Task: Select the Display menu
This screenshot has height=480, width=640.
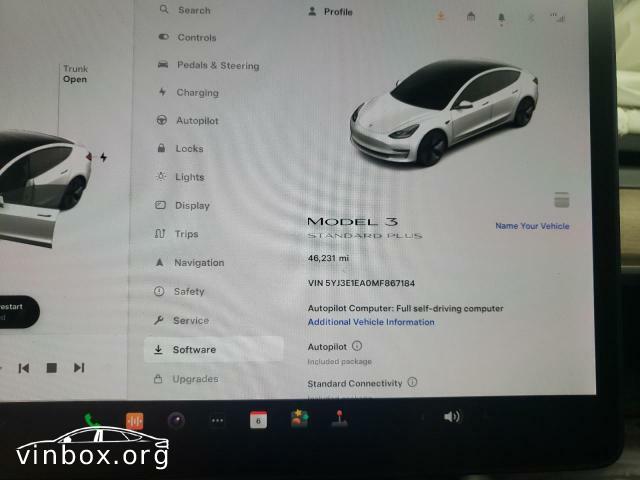Action: 182,205
